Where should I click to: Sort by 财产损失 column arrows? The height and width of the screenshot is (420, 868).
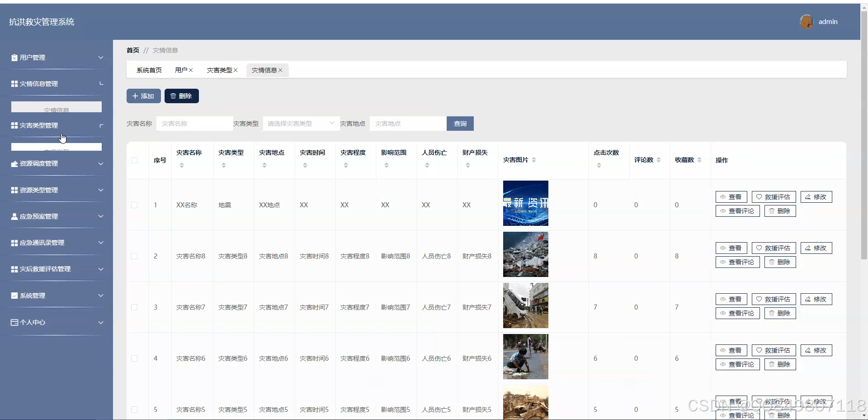pyautogui.click(x=468, y=166)
